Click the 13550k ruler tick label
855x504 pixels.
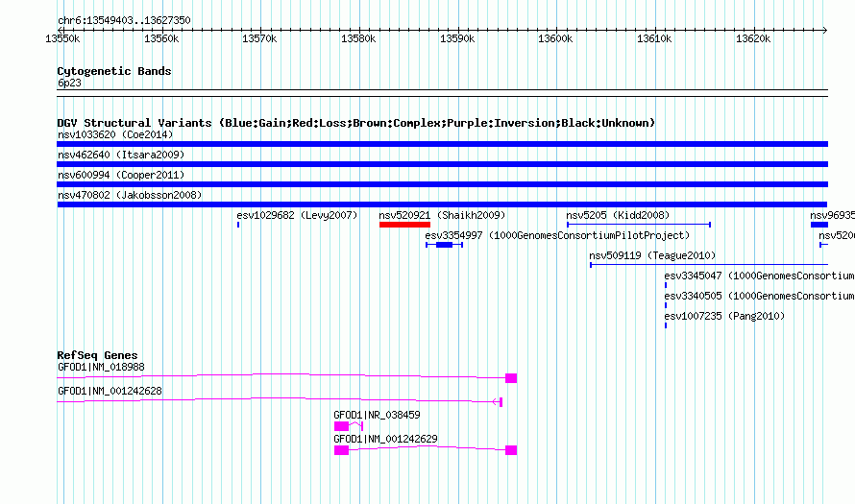(x=62, y=38)
